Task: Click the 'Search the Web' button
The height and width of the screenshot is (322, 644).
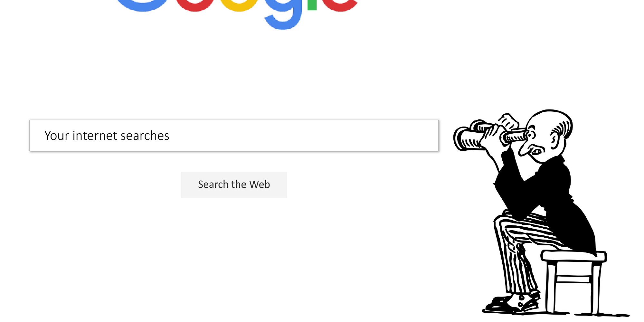Action: point(234,185)
